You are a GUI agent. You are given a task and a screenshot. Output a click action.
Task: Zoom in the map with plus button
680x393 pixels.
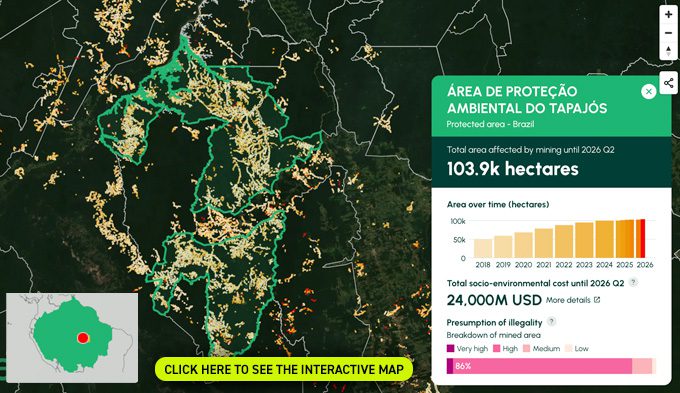[x=668, y=15]
